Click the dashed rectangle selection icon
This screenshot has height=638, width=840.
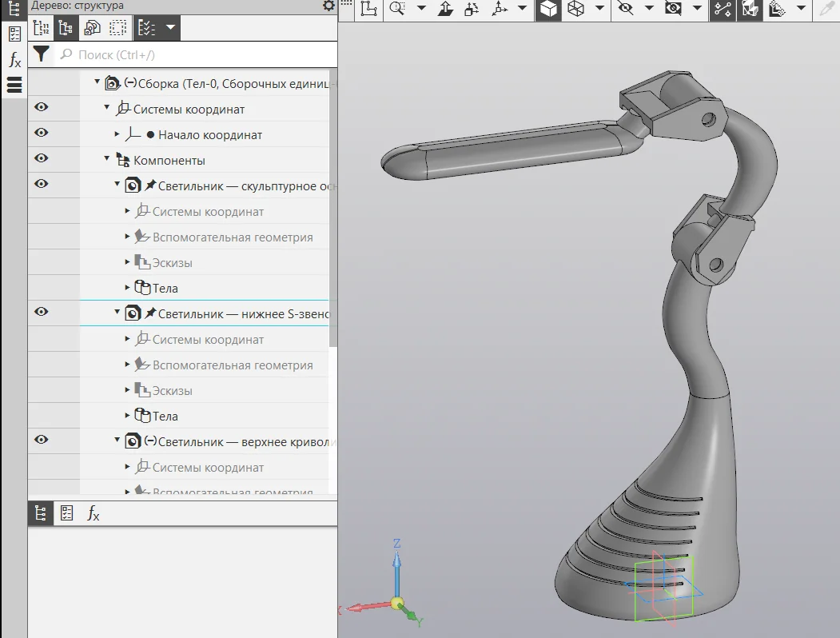(x=117, y=28)
